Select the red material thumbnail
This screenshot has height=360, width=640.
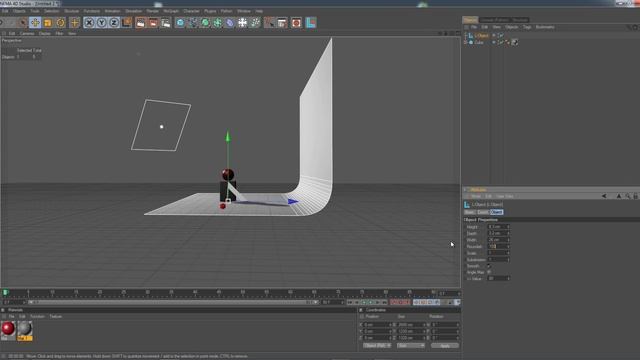pos(8,329)
